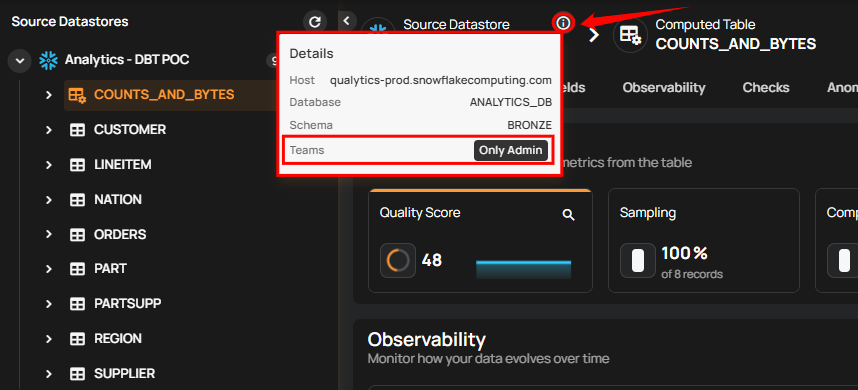Expand the SUPPLIER table node
The height and width of the screenshot is (390, 858).
[x=49, y=374]
